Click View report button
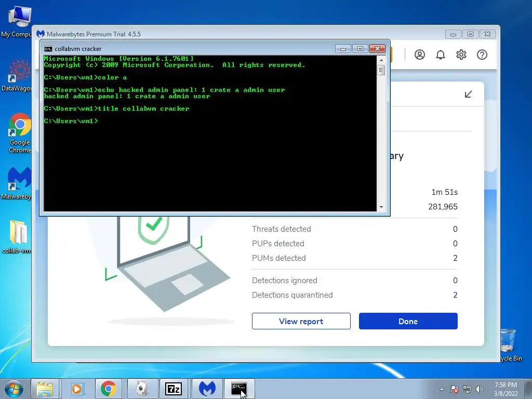The image size is (532, 399). coord(301,321)
